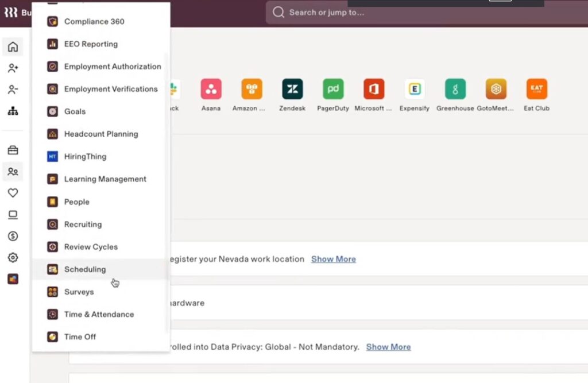Open the Expensify app tile

tap(414, 90)
